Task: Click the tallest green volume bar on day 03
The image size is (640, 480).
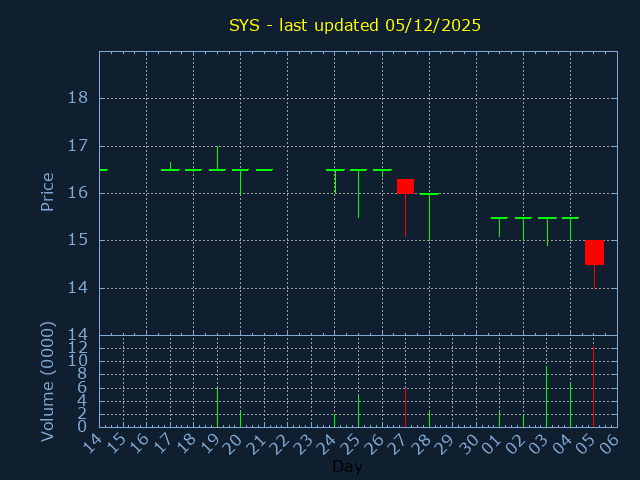Action: click(546, 397)
